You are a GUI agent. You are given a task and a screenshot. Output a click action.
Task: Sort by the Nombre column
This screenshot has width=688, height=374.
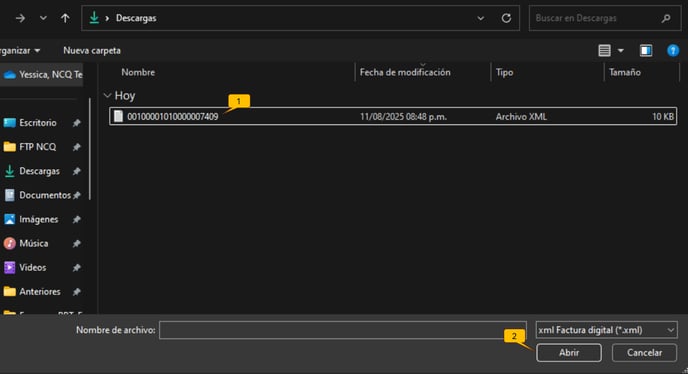(x=138, y=72)
